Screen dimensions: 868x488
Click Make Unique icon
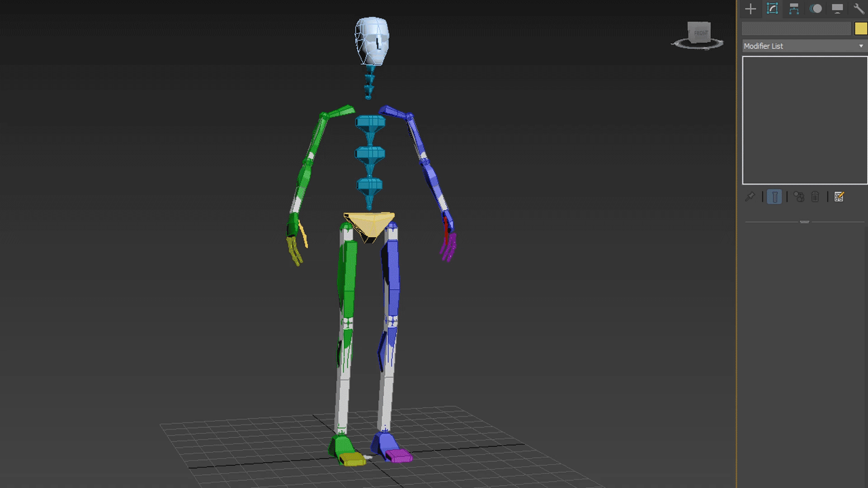tap(799, 197)
